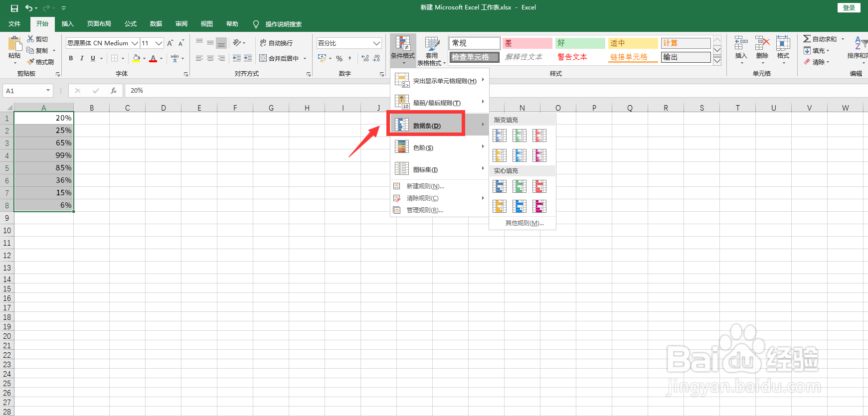
Task: Open the font name dropdown
Action: tap(135, 43)
